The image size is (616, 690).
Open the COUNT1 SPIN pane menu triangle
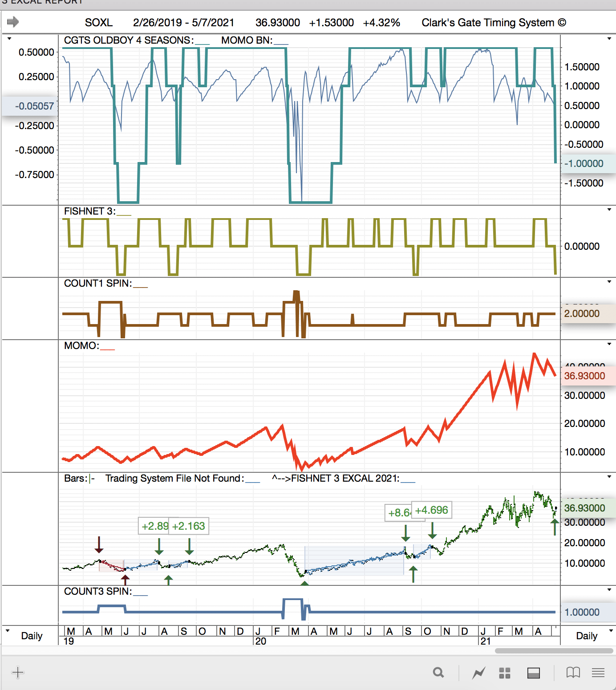[609, 282]
